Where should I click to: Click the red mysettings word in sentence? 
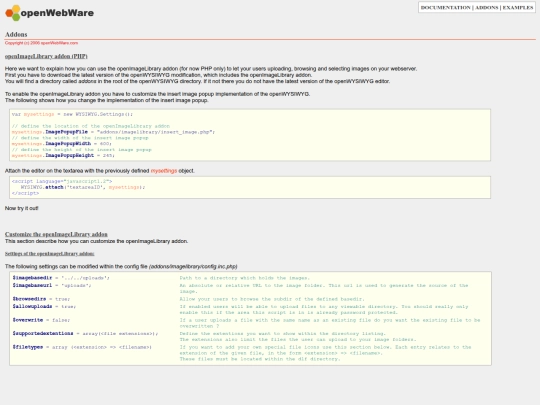click(164, 171)
